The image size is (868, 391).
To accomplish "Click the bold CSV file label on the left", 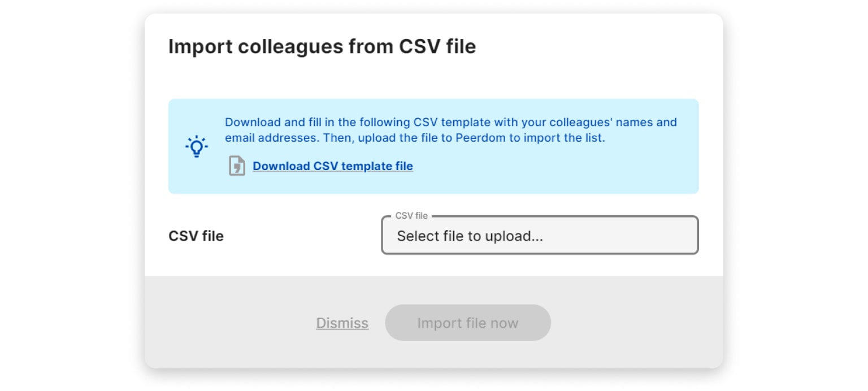I will pyautogui.click(x=196, y=236).
